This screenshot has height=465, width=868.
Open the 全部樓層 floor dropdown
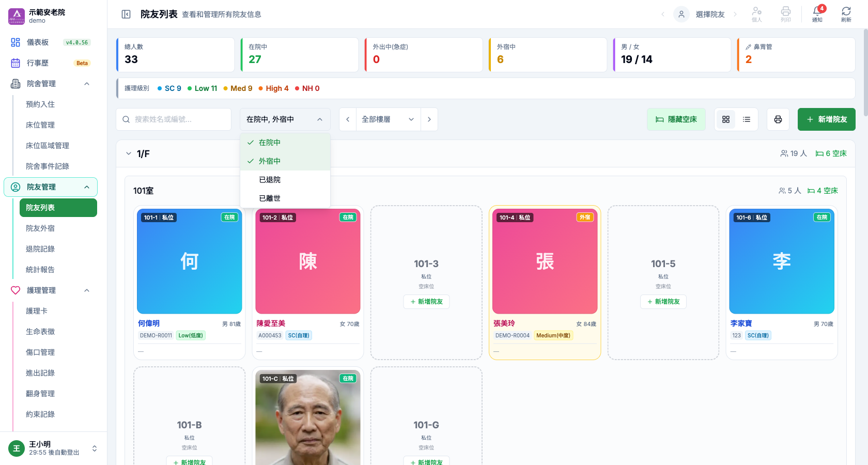388,119
